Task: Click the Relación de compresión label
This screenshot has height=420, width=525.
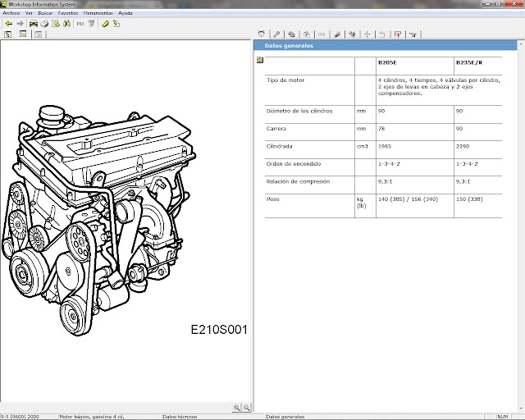Action: pos(298,181)
